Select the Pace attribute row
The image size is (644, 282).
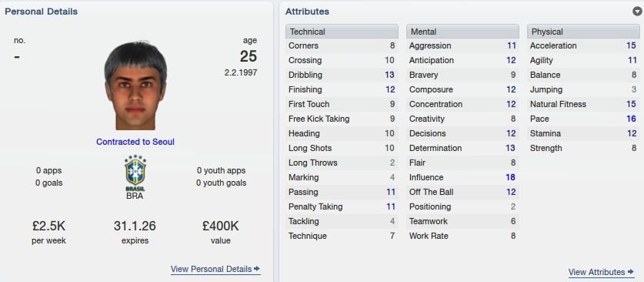click(583, 119)
